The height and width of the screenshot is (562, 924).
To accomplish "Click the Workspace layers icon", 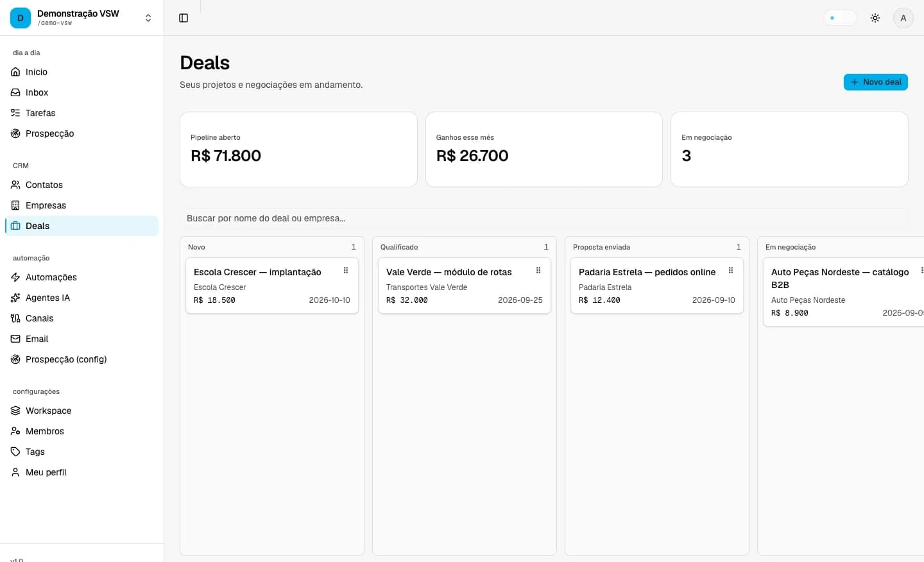I will 15,411.
